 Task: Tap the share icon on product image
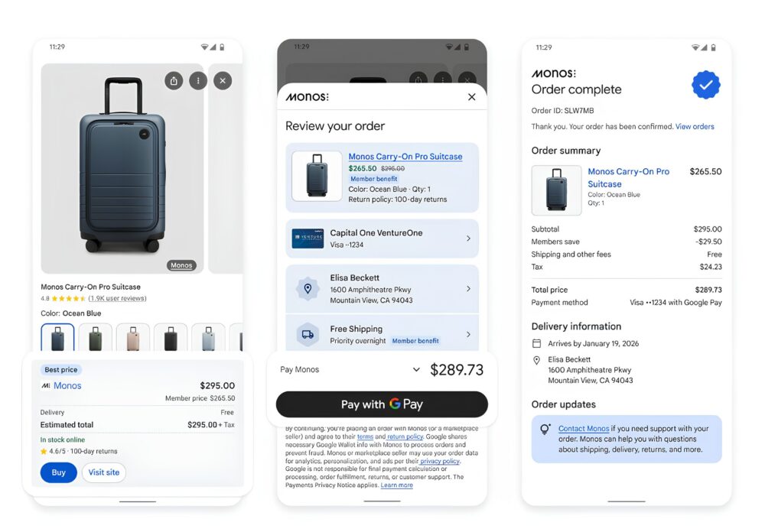pyautogui.click(x=174, y=80)
